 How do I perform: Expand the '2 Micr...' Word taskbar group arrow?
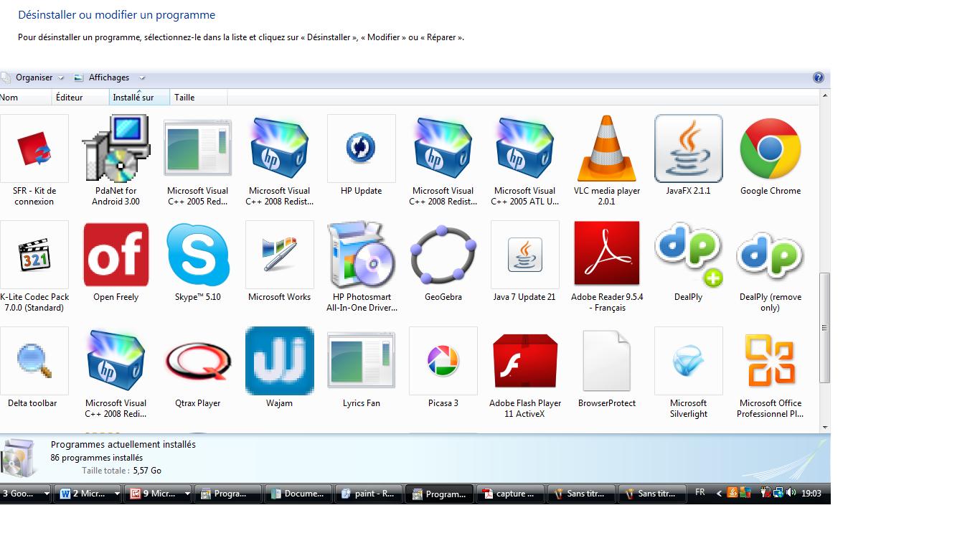pyautogui.click(x=117, y=494)
